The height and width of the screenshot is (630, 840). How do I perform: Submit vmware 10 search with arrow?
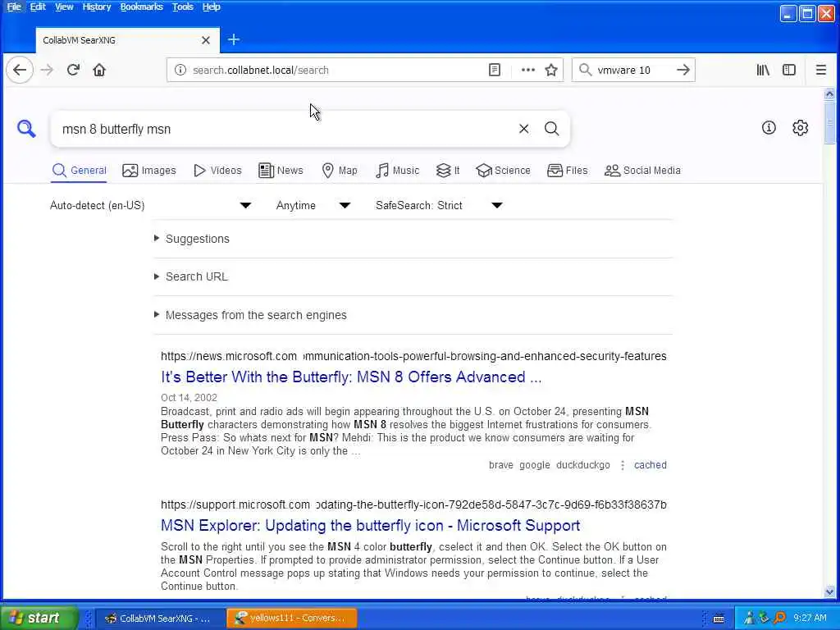click(x=683, y=71)
